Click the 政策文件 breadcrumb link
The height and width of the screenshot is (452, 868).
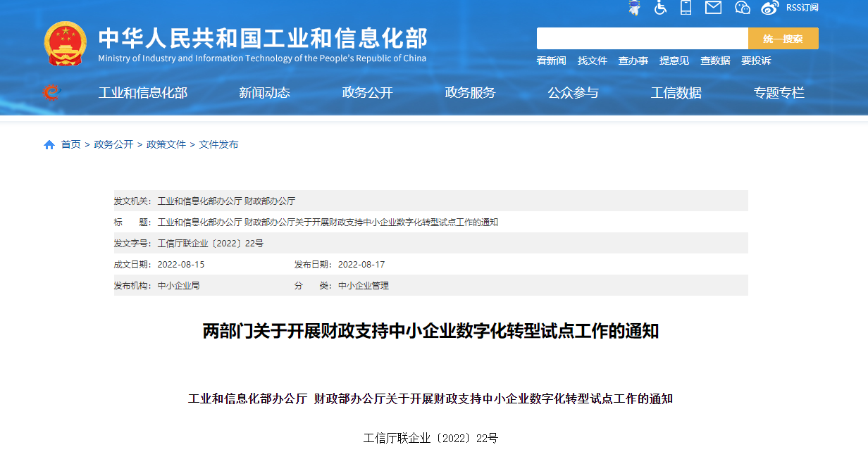[x=166, y=144]
